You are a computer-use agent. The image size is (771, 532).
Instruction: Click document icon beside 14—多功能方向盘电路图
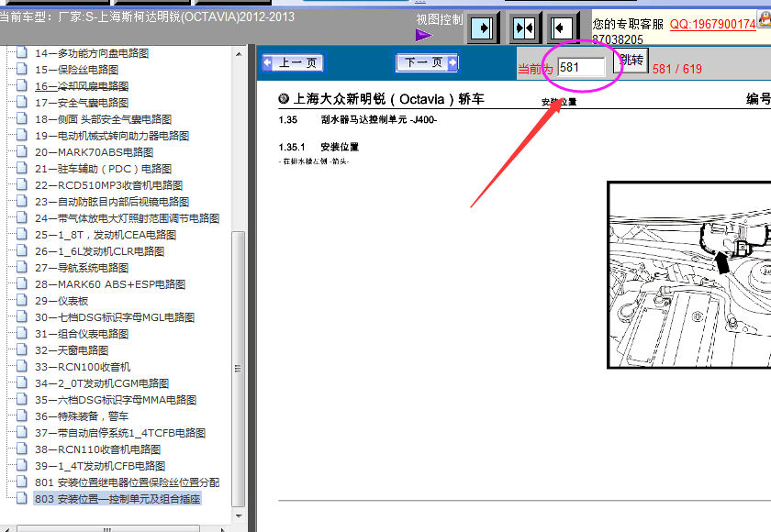(22, 52)
